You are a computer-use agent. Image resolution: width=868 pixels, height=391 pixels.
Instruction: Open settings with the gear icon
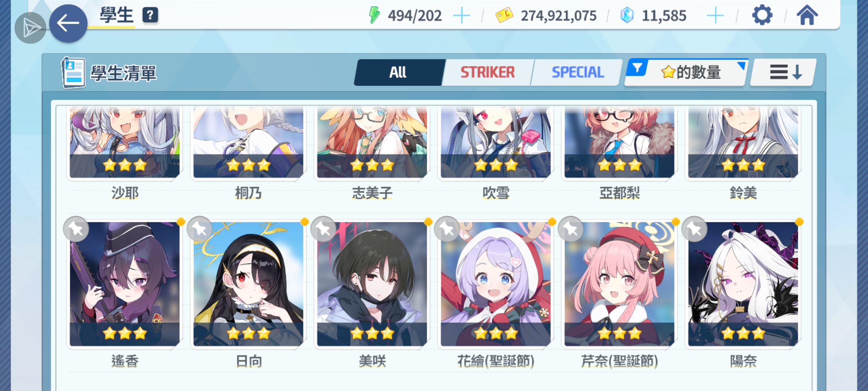click(762, 15)
